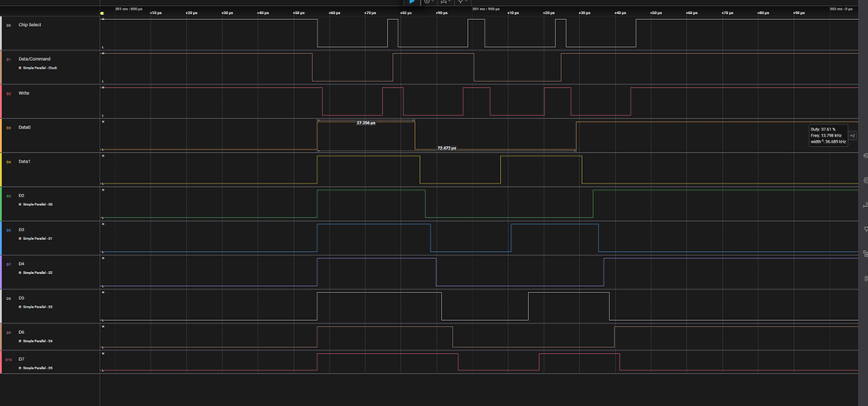Image resolution: width=868 pixels, height=406 pixels.
Task: Click channel name D4 above Simple Parallel - D2
Action: [x=21, y=263]
